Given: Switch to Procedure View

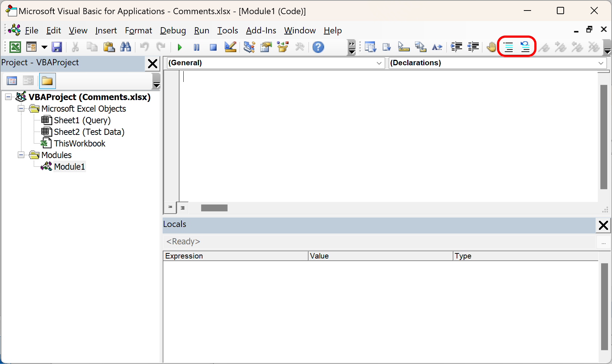Looking at the screenshot, I should (x=170, y=207).
